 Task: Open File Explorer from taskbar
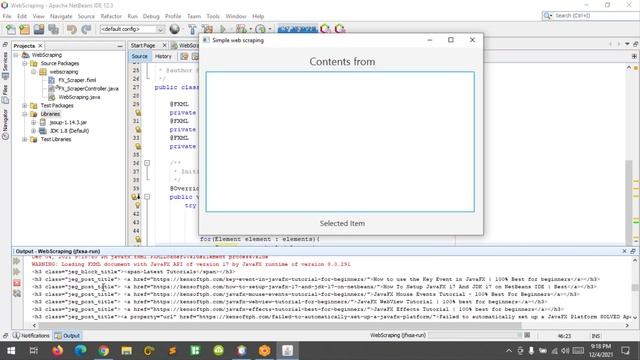click(127, 351)
